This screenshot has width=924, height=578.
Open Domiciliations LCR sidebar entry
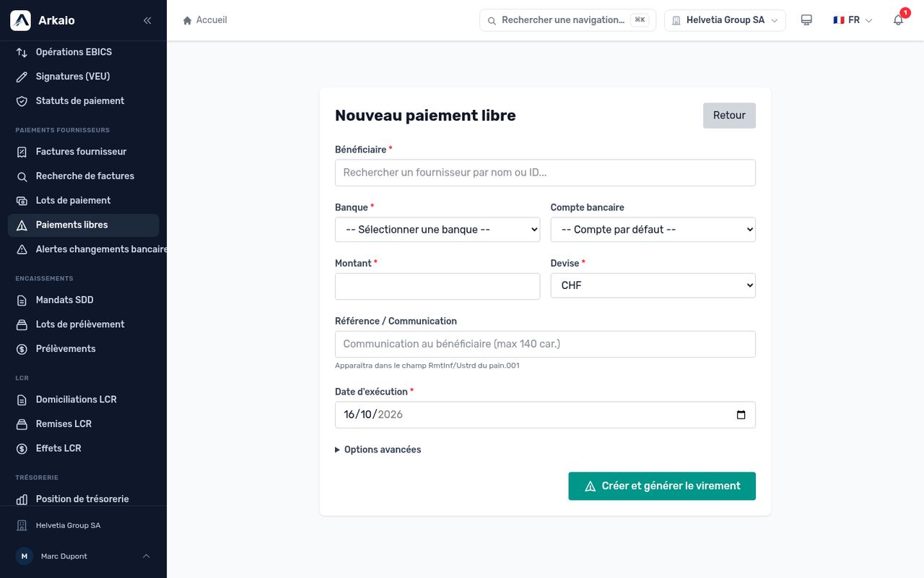pyautogui.click(x=83, y=400)
